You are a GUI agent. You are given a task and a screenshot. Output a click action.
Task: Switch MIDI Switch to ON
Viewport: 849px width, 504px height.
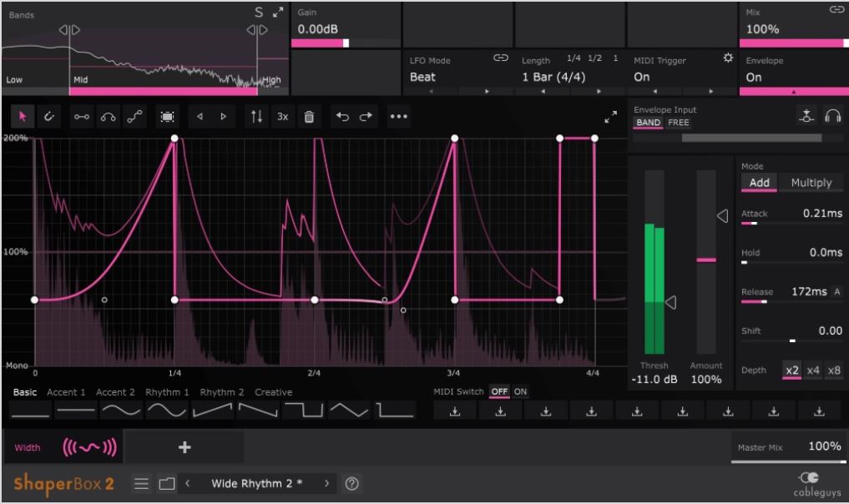[518, 391]
